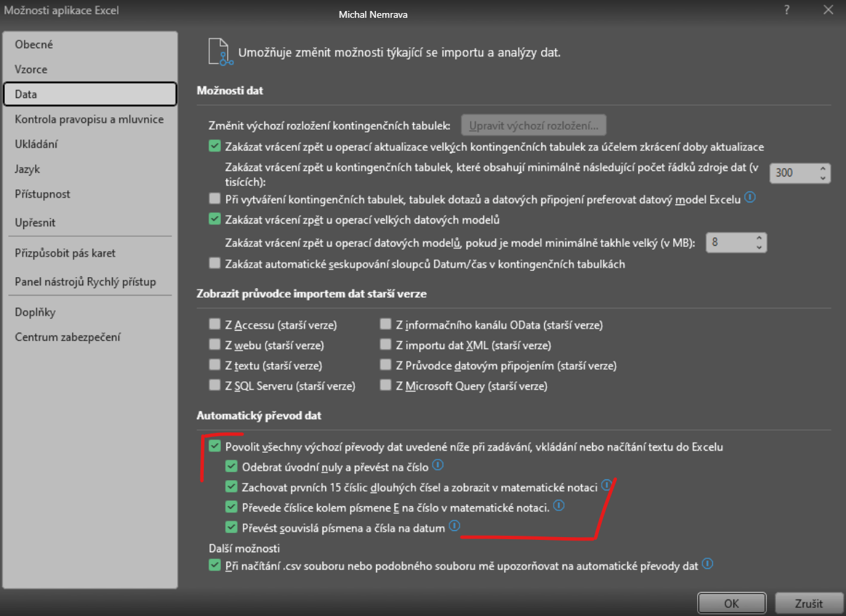Viewport: 846px width, 616px height.
Task: Open the Obecné options category
Action: tap(90, 45)
